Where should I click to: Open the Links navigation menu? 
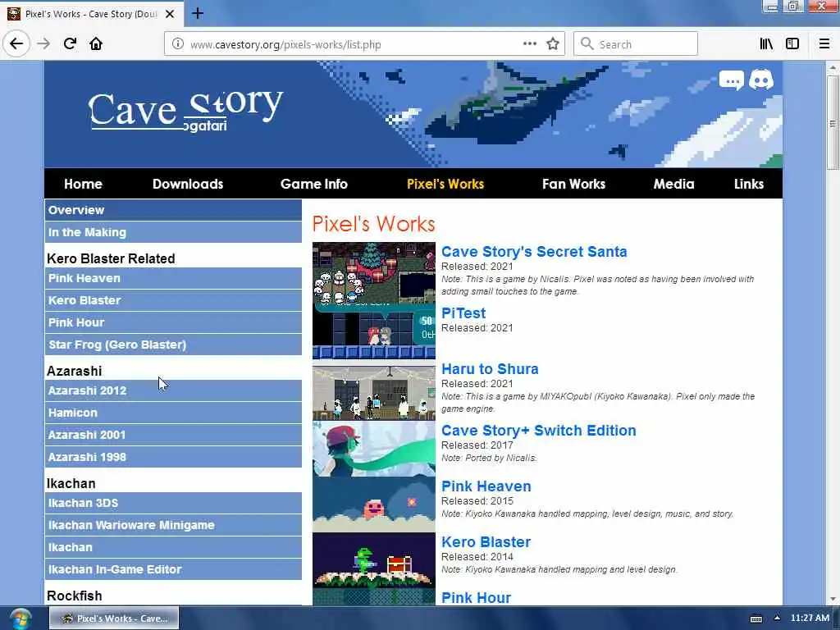748,184
